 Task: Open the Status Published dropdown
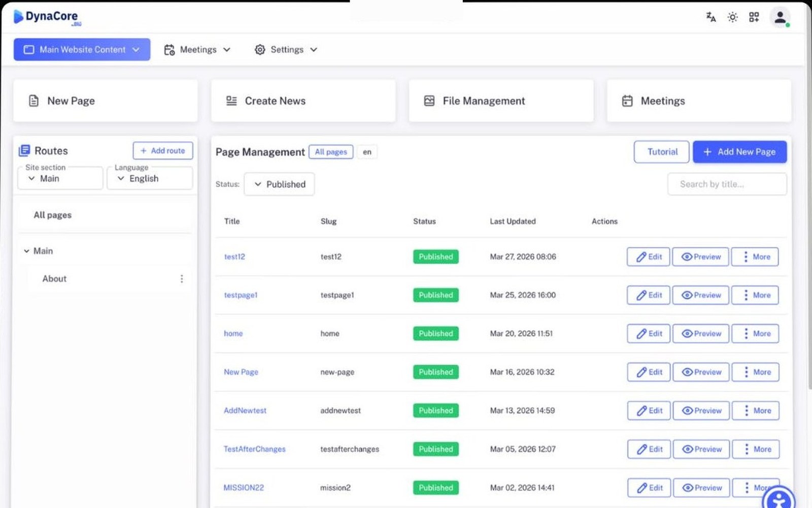tap(279, 184)
